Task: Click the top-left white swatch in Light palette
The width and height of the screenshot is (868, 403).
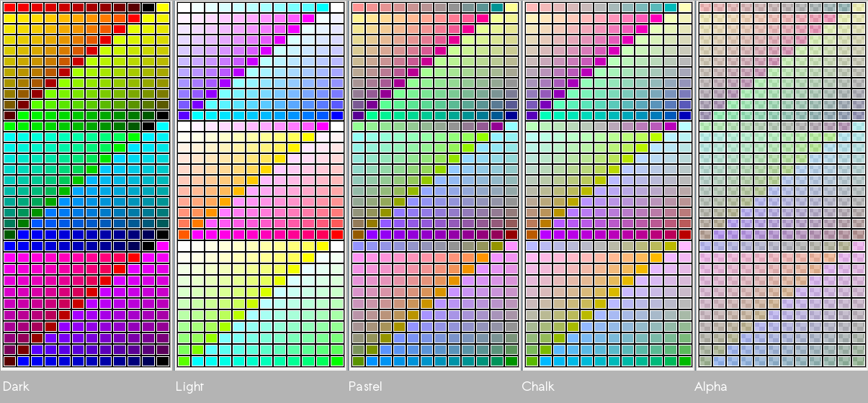Action: [x=183, y=7]
